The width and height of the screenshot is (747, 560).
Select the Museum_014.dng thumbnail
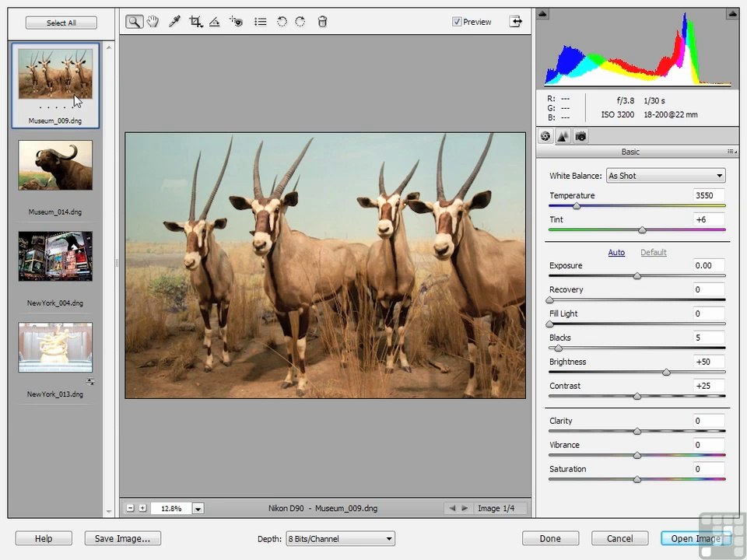point(55,165)
